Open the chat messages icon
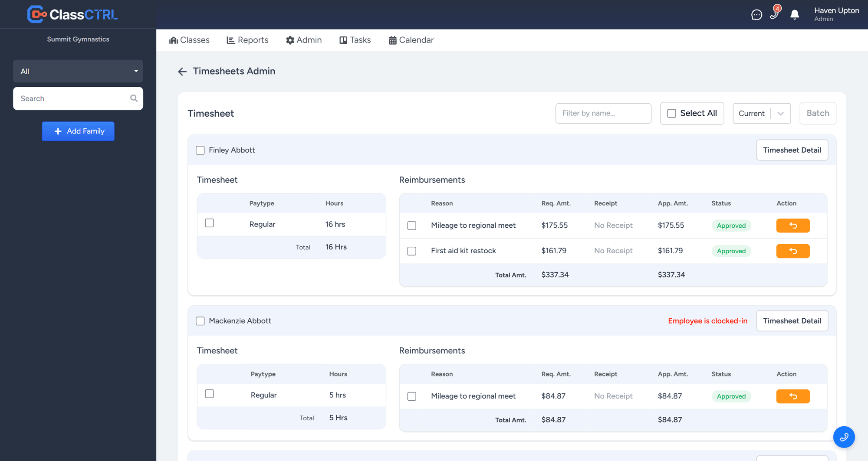This screenshot has width=868, height=461. tap(756, 15)
